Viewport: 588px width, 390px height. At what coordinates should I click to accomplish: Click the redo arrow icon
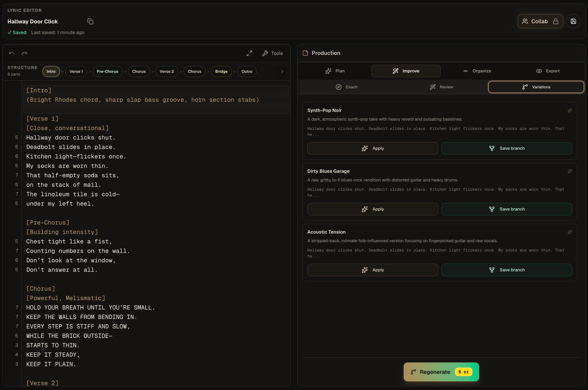tap(24, 53)
